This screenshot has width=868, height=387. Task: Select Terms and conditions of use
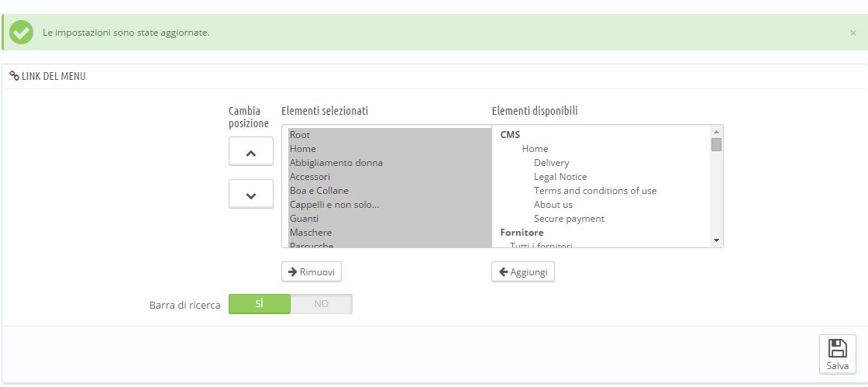[x=594, y=191]
